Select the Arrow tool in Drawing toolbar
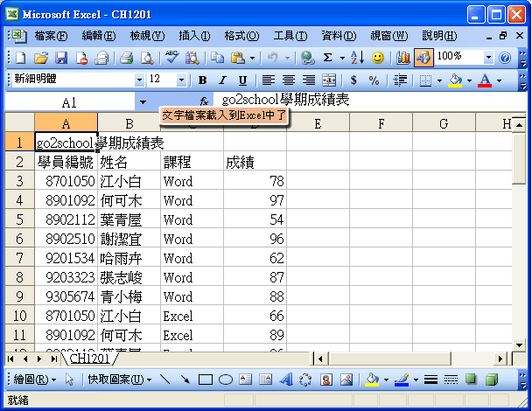The image size is (532, 411). coord(185,380)
